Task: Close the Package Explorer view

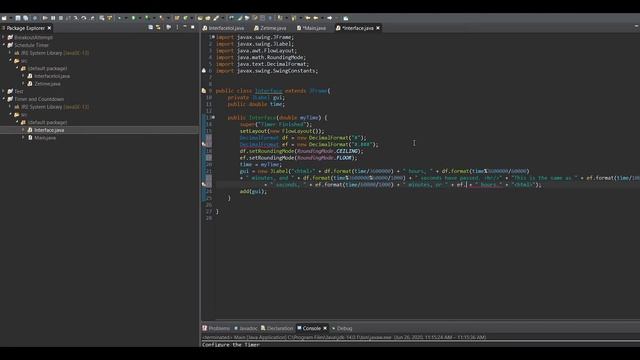Action: (x=49, y=28)
